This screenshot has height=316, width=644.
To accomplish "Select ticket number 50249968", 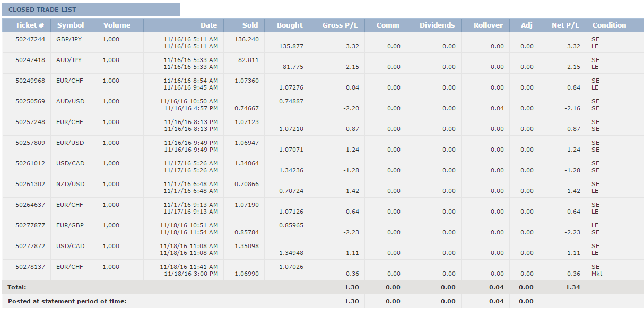I will [30, 81].
